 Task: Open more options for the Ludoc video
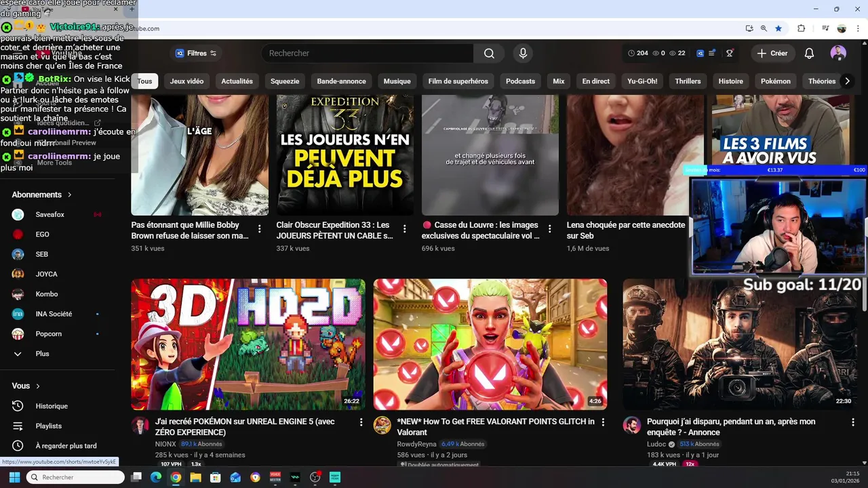(x=852, y=422)
